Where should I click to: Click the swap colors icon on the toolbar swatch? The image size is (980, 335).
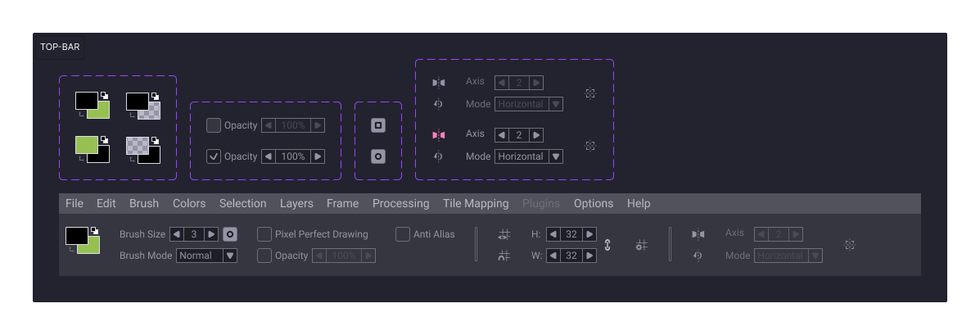pyautogui.click(x=95, y=230)
